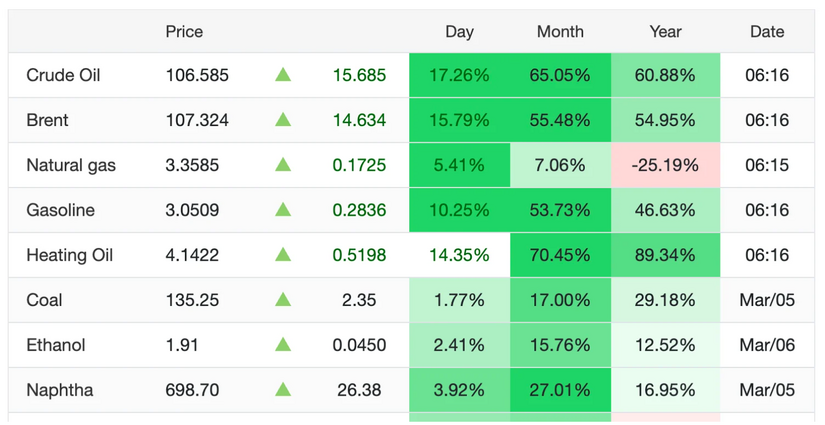Click the Month column header
Screen dimensions: 825x425
click(x=560, y=32)
